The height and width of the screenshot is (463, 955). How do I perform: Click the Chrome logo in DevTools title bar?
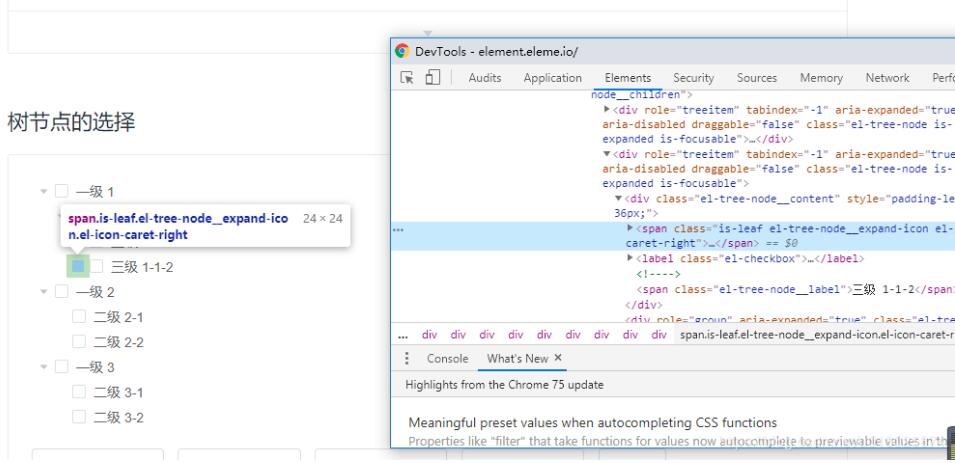coord(402,51)
